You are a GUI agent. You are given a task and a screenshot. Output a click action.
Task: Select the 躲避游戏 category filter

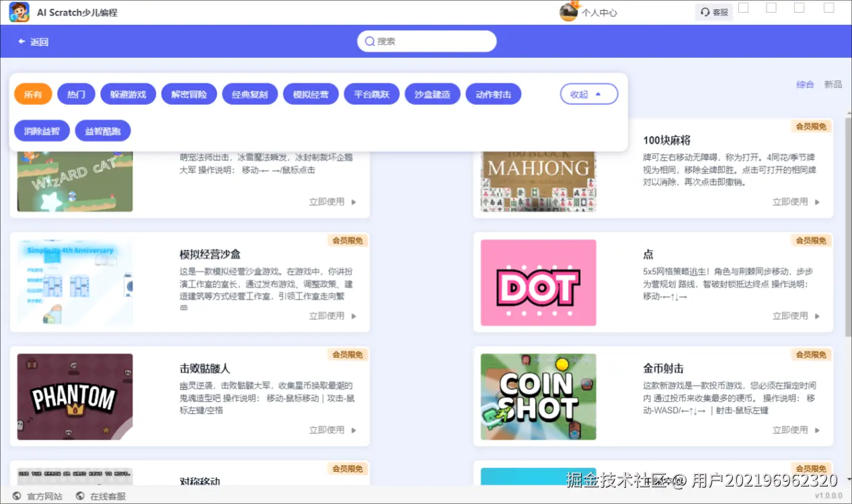coord(128,94)
